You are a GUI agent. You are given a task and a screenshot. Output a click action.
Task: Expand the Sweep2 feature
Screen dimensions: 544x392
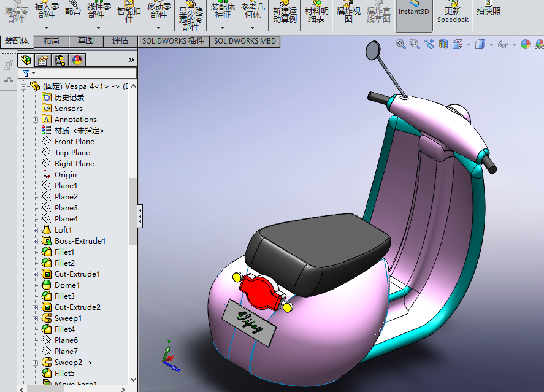[x=36, y=363]
